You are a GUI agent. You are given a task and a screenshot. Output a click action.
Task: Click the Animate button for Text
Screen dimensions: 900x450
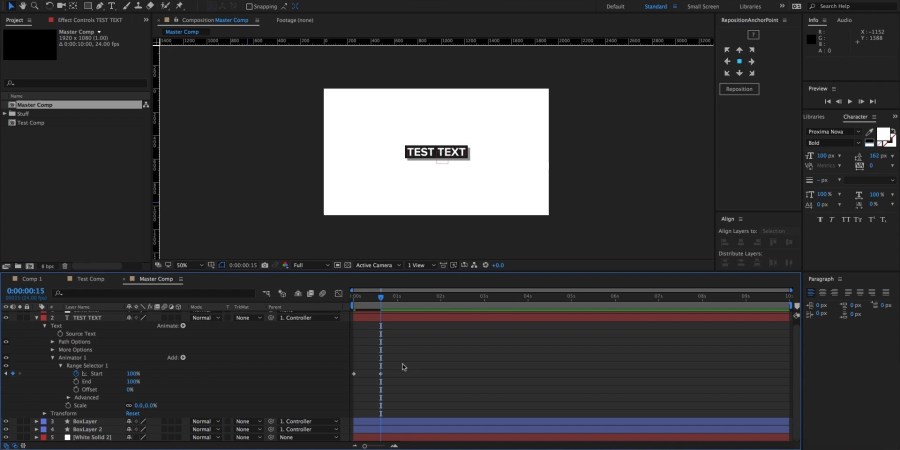183,325
